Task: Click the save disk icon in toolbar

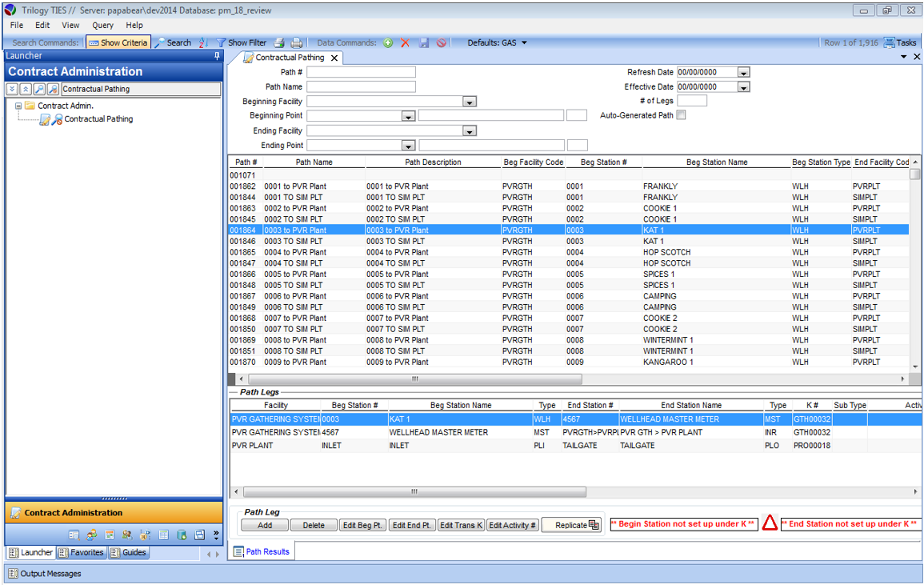Action: (424, 43)
